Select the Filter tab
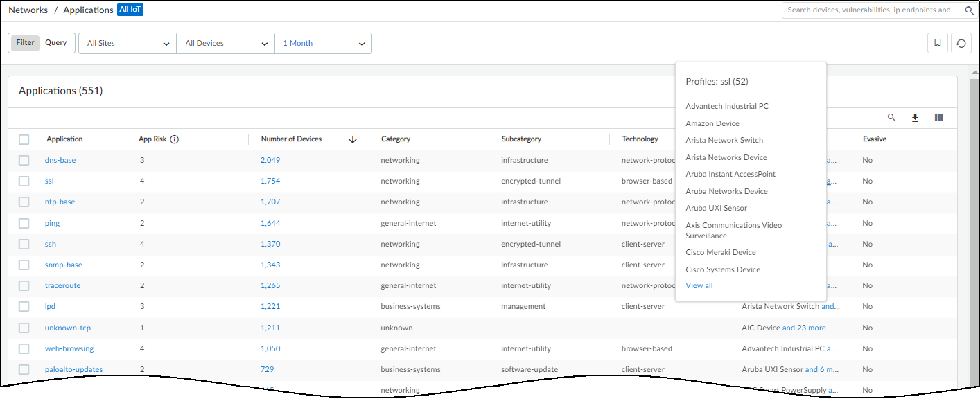This screenshot has height=399, width=980. pyautogui.click(x=25, y=43)
